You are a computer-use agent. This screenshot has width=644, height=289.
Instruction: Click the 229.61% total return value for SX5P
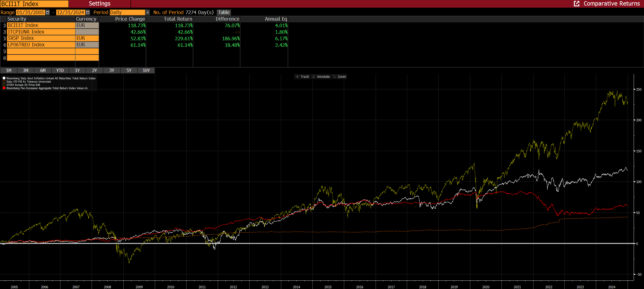coord(184,39)
